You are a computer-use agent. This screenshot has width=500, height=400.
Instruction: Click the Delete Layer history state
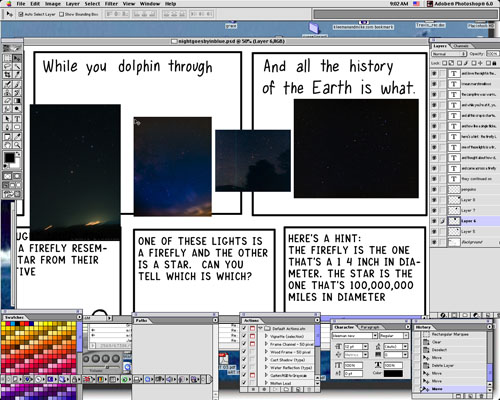[x=443, y=365]
